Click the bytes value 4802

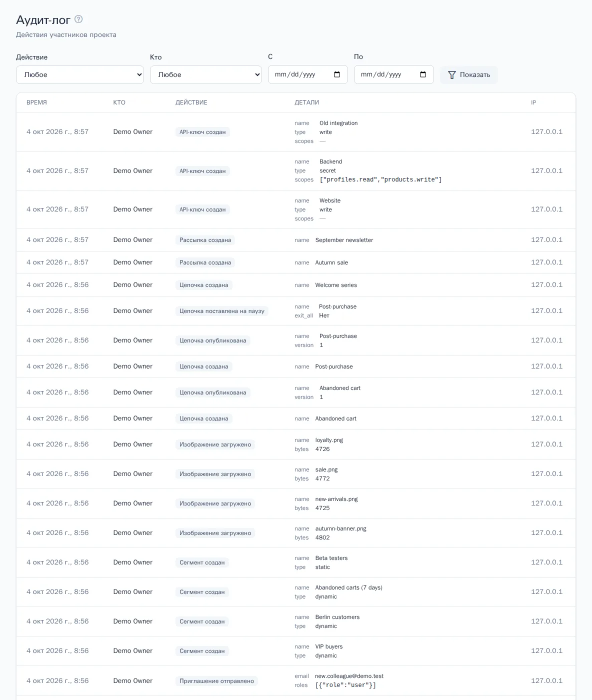(322, 537)
